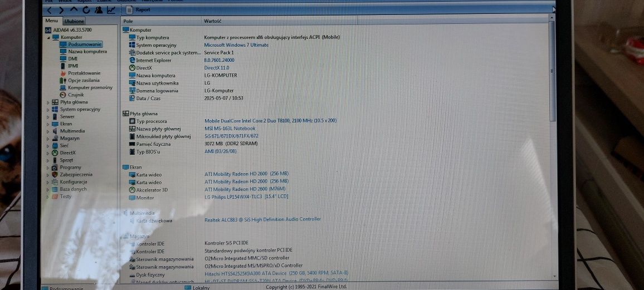Viewport: 644px width, 290px height.
Task: Click the Konfiguracja tree icon
Action: click(x=55, y=181)
